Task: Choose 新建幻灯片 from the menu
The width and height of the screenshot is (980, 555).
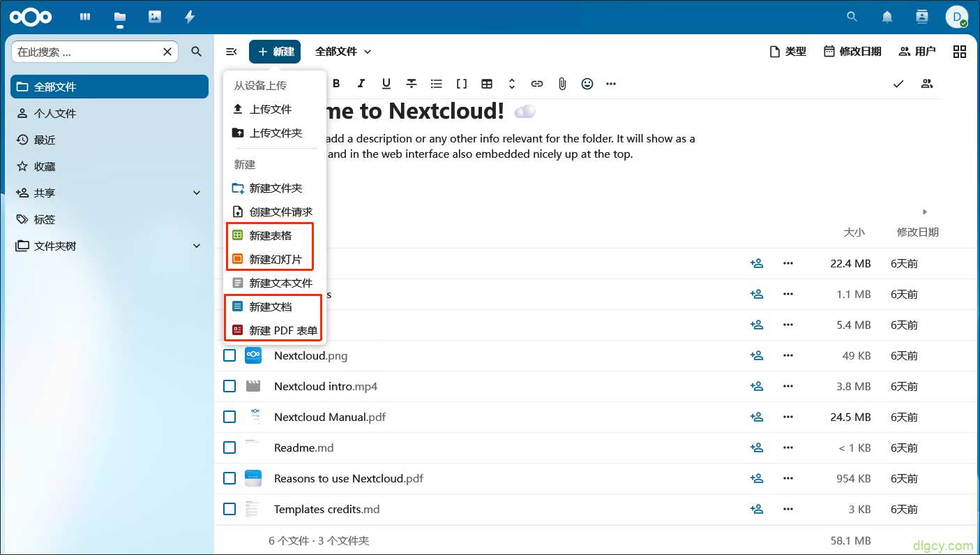Action: (275, 259)
